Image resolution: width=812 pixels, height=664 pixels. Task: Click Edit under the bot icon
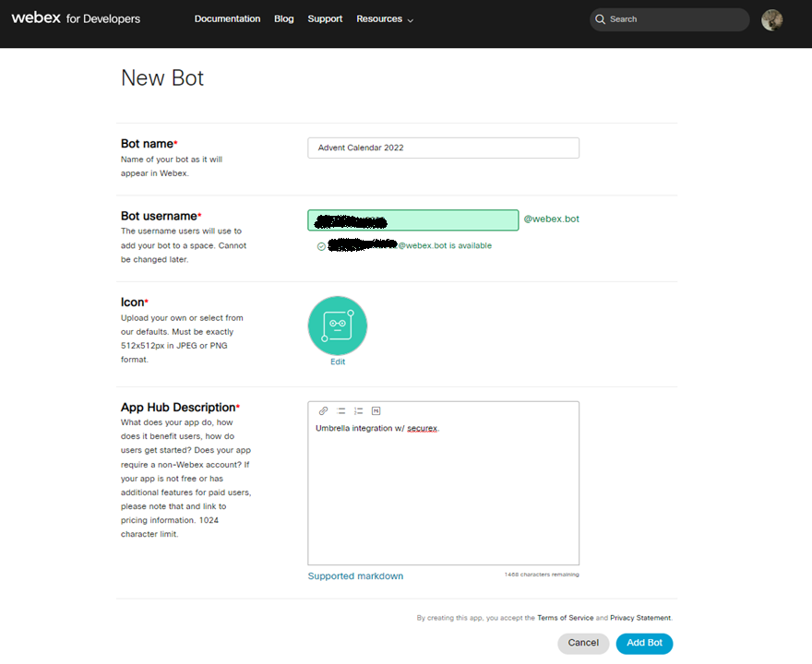coord(338,362)
